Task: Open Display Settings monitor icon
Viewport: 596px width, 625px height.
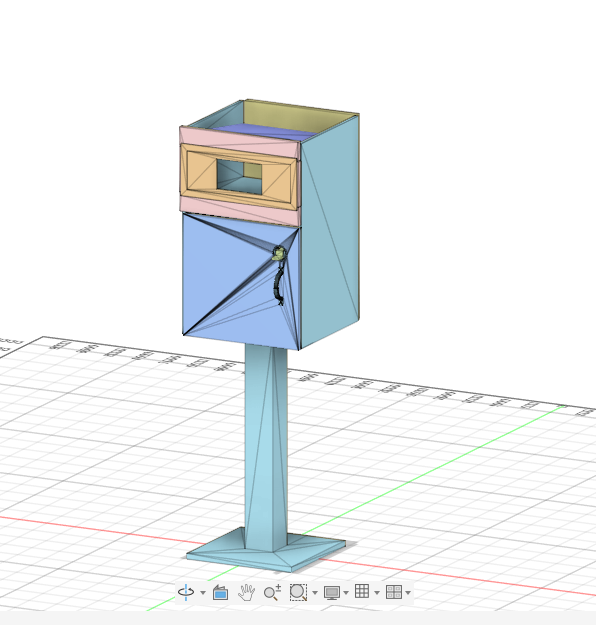Action: (332, 593)
